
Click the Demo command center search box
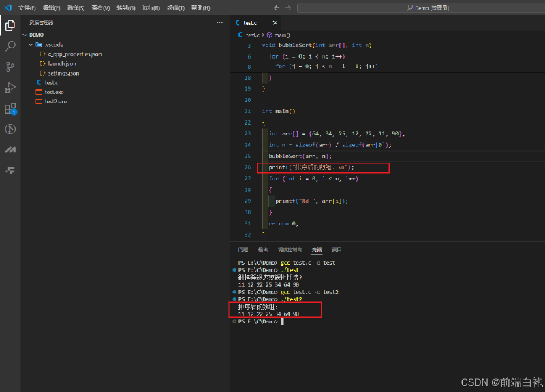point(421,7)
